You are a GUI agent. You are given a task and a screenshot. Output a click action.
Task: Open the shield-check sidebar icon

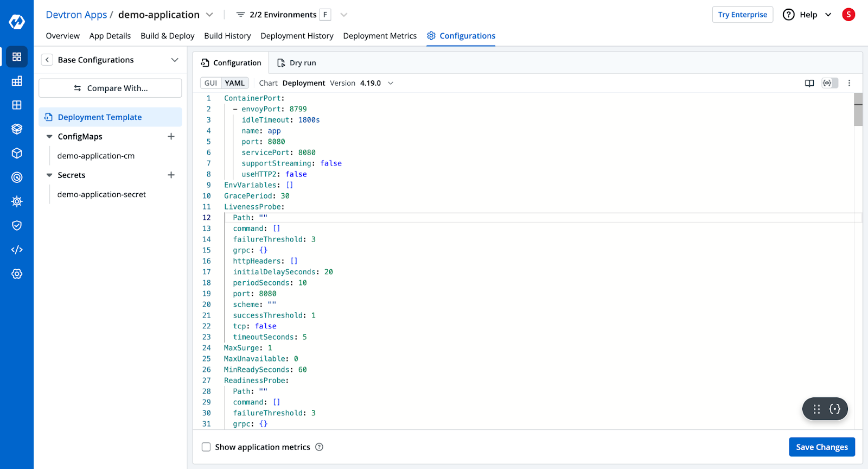click(17, 225)
